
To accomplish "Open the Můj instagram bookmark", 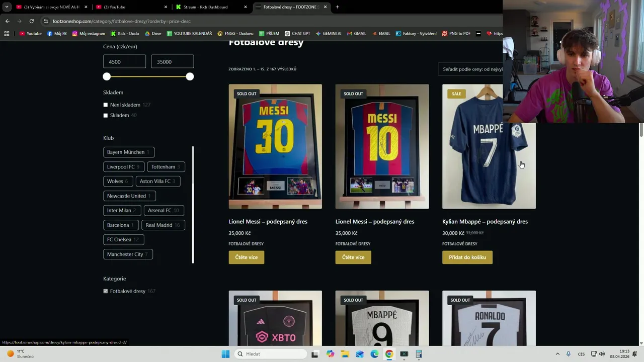I will click(x=89, y=34).
